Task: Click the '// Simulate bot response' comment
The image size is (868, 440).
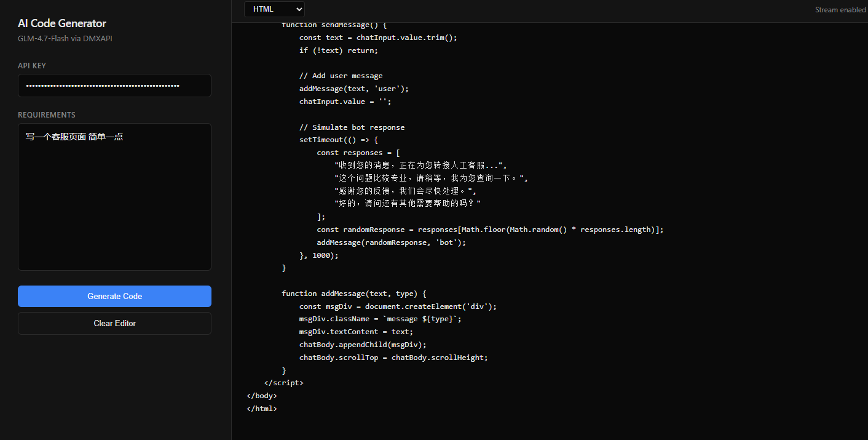Action: point(352,127)
